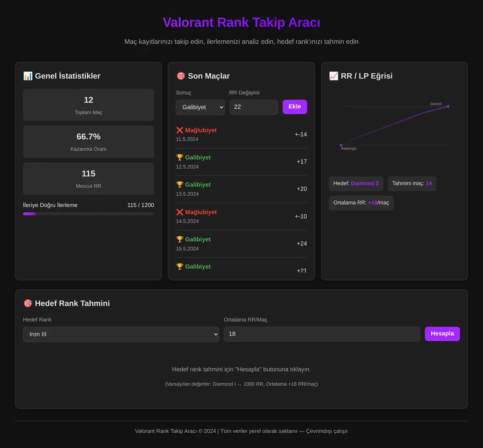Click the Mağlubiyet label dated 11.5.2024
Viewport: 483px width, 448px height.
coord(201,130)
